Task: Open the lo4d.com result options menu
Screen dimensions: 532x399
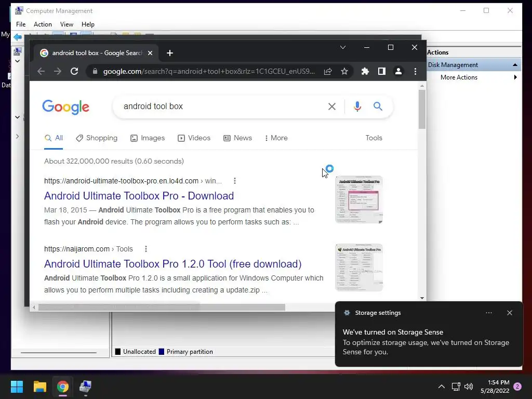Action: [235, 181]
